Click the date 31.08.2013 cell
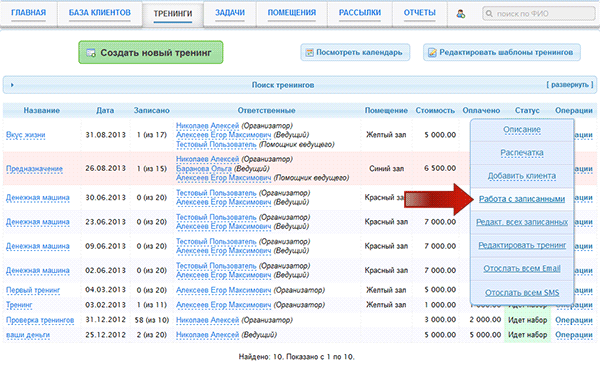Screen dimensions: 600x370 tap(105, 135)
